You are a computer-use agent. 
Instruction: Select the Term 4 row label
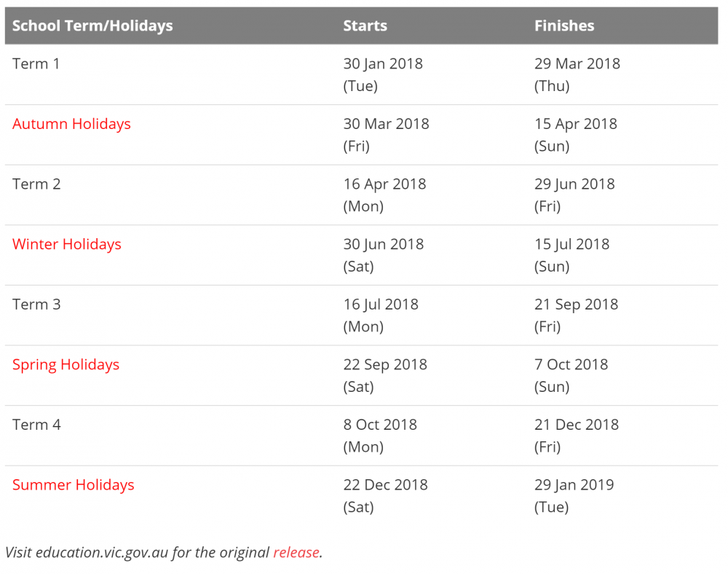[36, 424]
